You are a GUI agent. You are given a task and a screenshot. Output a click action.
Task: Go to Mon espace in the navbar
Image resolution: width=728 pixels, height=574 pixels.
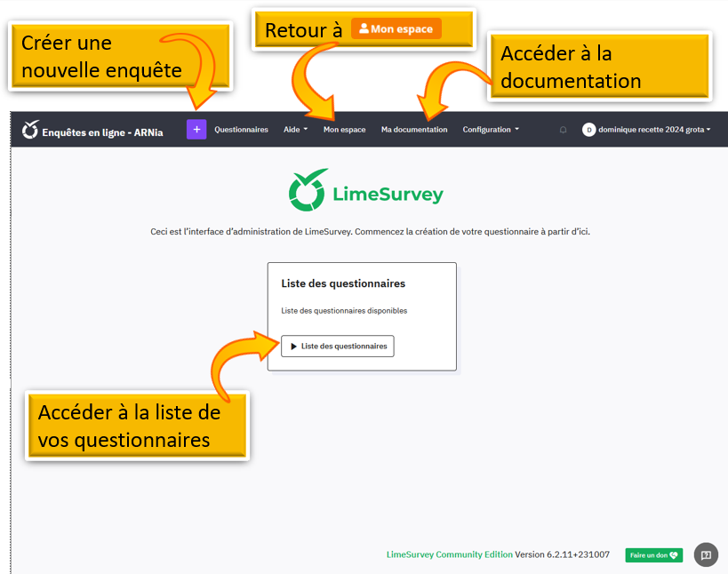(344, 130)
